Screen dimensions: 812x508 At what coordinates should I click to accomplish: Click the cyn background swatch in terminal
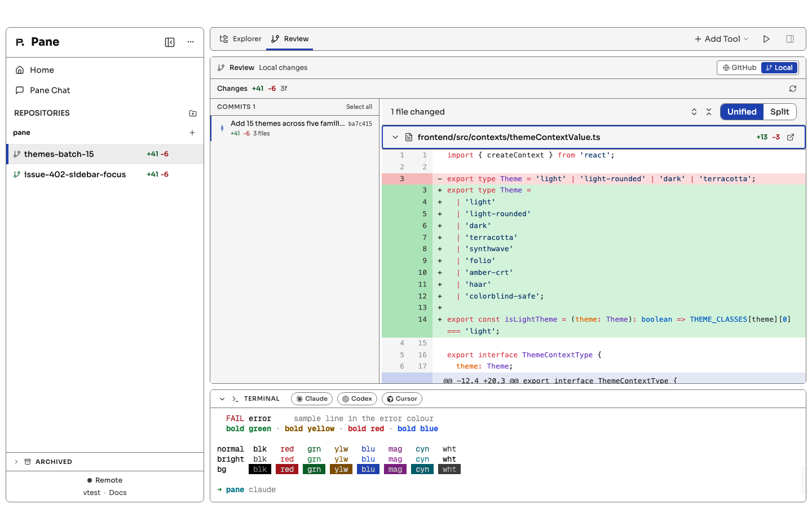click(x=422, y=470)
